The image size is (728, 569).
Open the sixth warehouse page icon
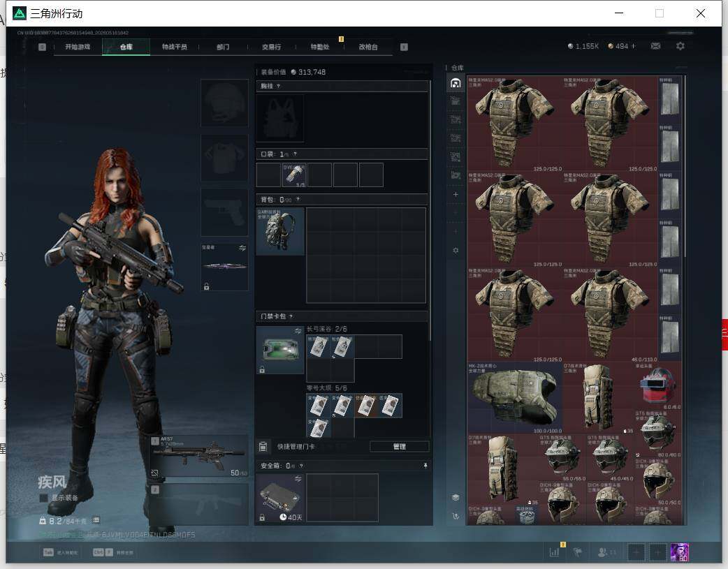tap(456, 175)
